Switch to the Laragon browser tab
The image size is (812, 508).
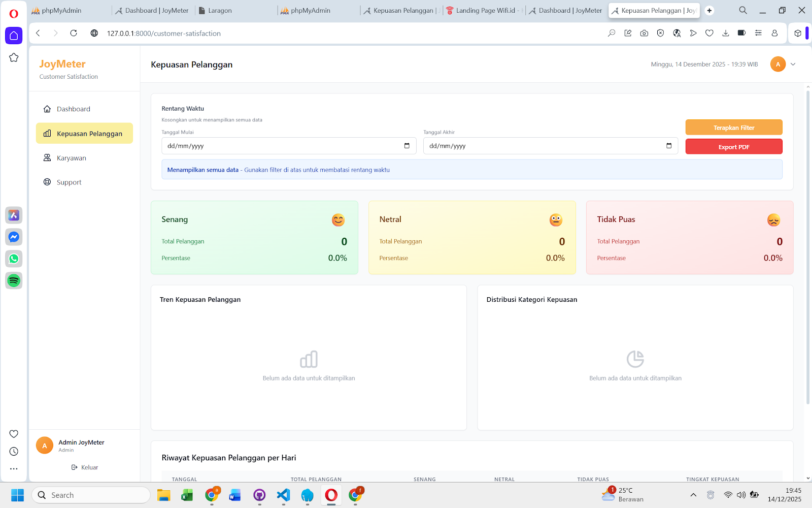[236, 10]
